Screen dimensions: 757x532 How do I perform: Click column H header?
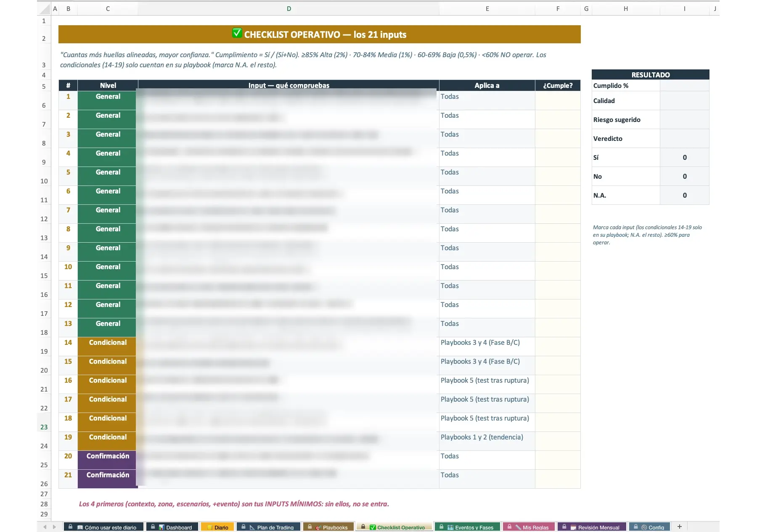pyautogui.click(x=626, y=9)
